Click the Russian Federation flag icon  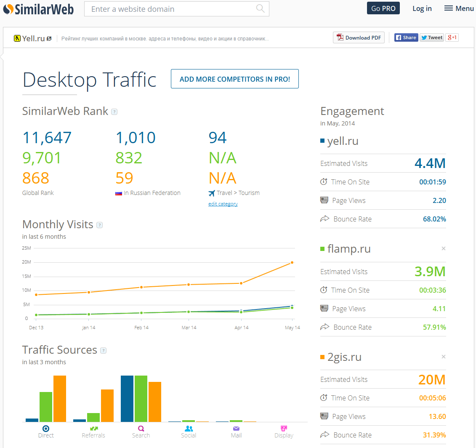tap(119, 193)
